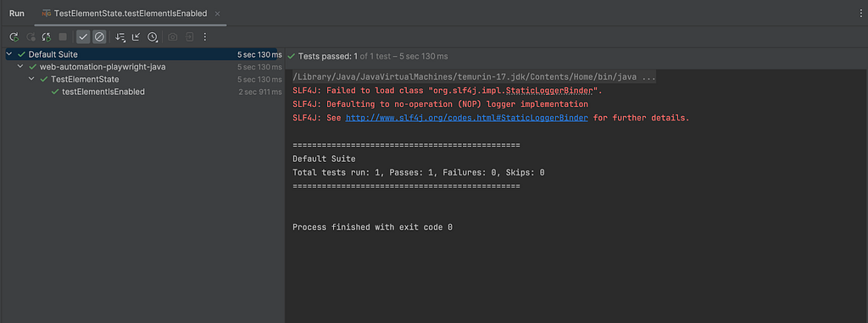Open the sort tests dropdown
The image size is (868, 323).
pyautogui.click(x=120, y=37)
